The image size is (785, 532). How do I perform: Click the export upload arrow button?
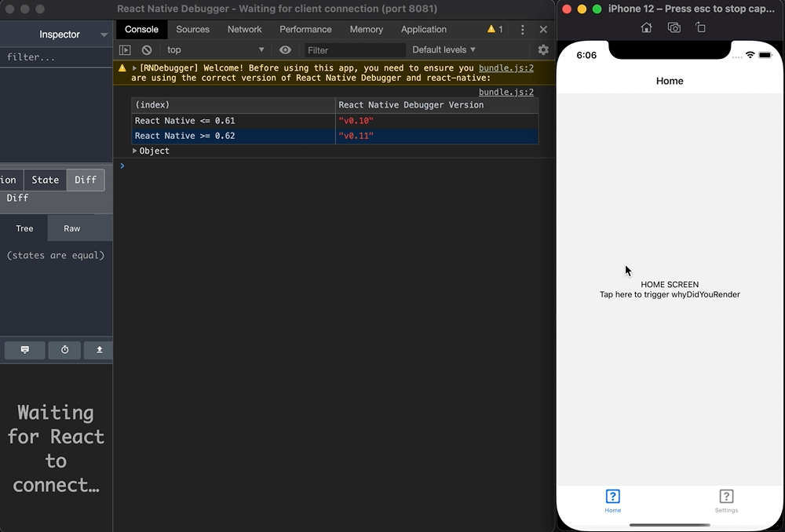(x=99, y=350)
